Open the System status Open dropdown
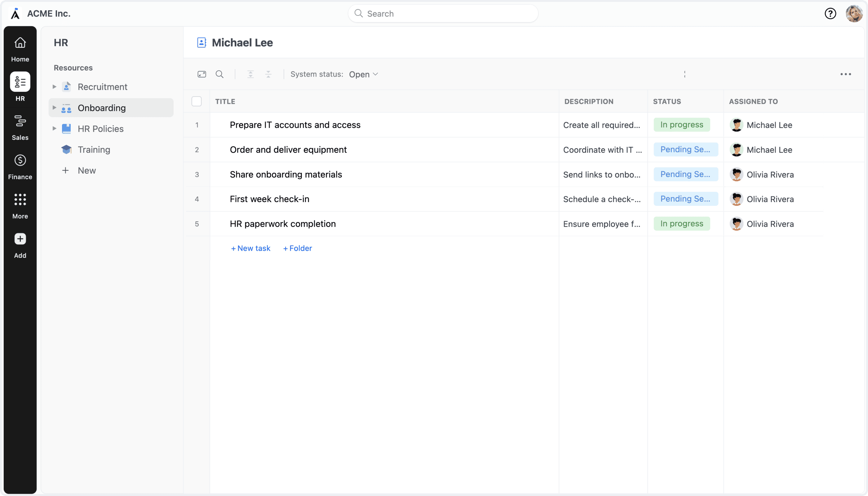 click(x=363, y=74)
